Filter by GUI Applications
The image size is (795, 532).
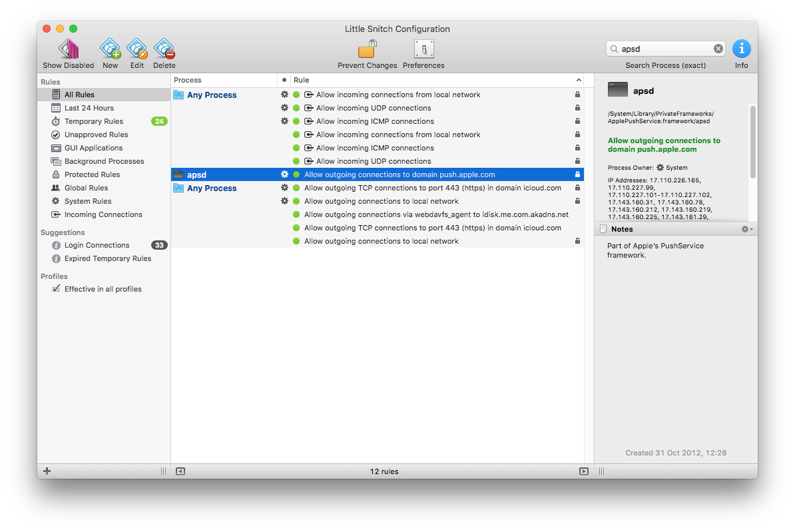pos(104,148)
